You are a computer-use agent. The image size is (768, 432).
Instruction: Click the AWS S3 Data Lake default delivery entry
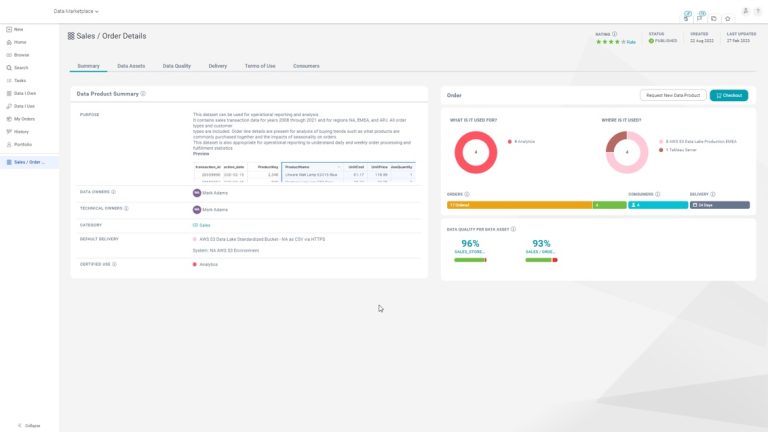tap(259, 240)
